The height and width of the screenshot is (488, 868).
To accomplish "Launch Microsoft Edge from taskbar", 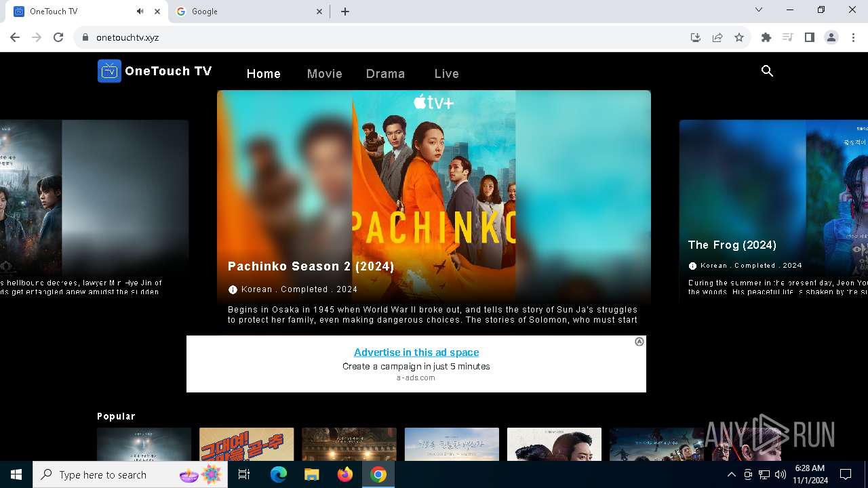I will tap(279, 474).
